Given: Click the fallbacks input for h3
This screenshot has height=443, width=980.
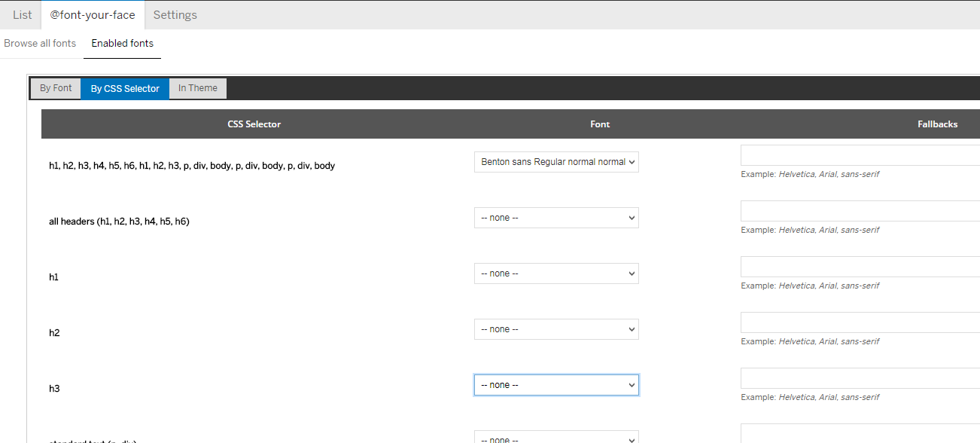Looking at the screenshot, I should coord(860,378).
